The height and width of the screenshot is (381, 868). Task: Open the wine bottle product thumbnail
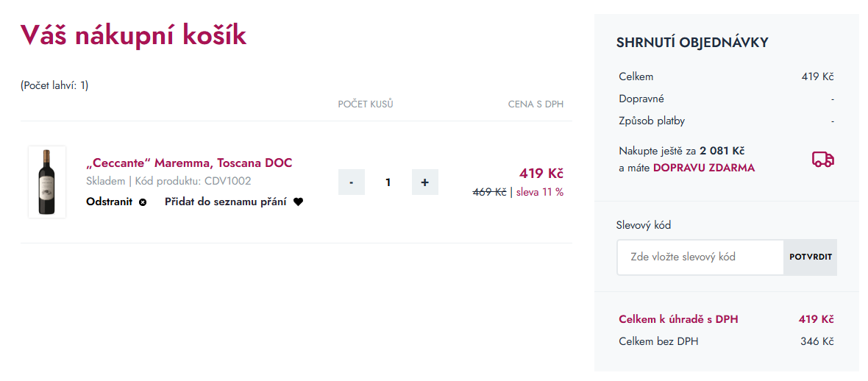tap(47, 182)
